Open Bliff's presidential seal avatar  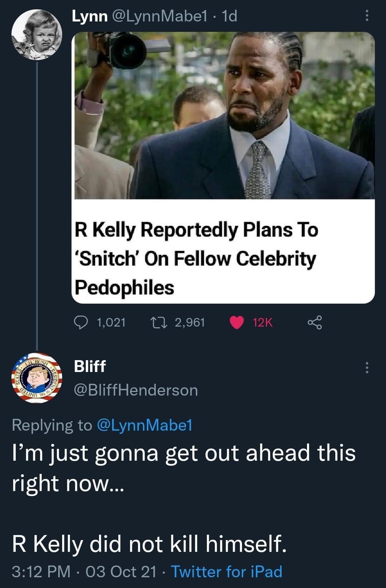click(x=37, y=378)
